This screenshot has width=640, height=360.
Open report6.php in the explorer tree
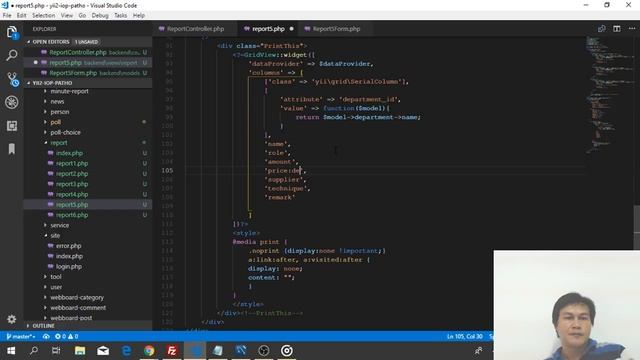click(x=72, y=215)
